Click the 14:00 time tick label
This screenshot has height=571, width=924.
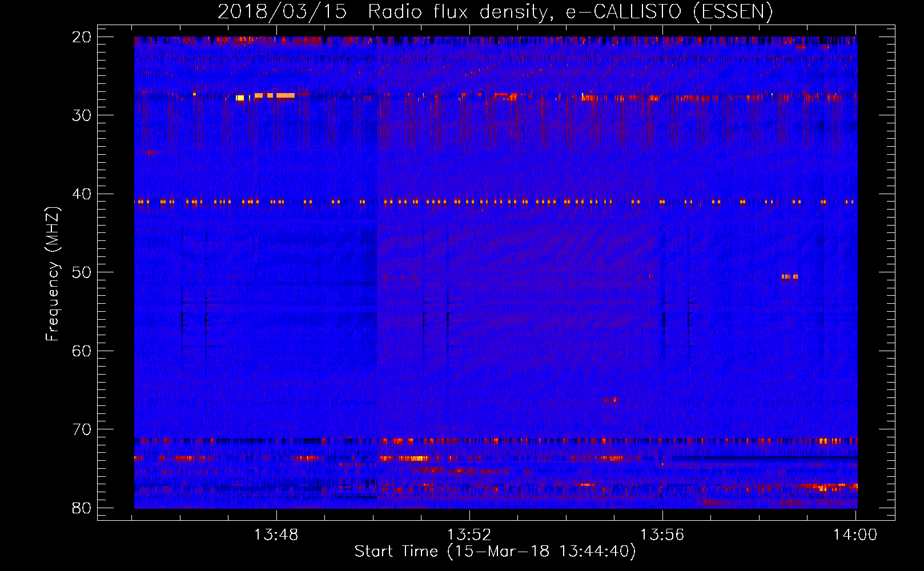click(x=855, y=535)
